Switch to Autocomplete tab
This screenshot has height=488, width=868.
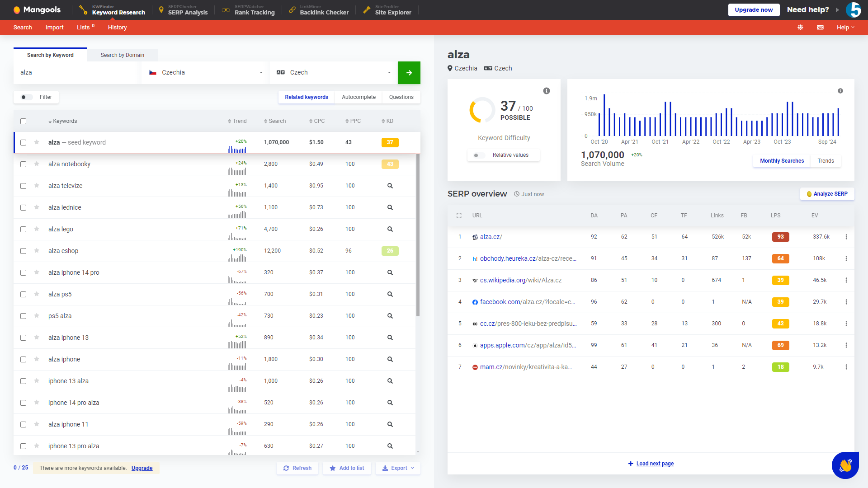click(359, 97)
